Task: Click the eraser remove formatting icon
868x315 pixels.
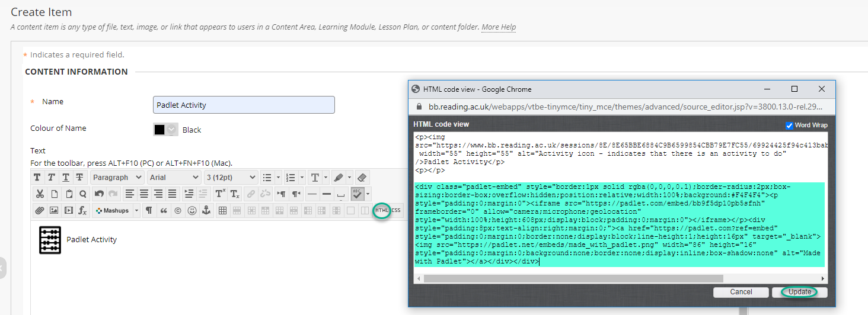Action: [362, 177]
